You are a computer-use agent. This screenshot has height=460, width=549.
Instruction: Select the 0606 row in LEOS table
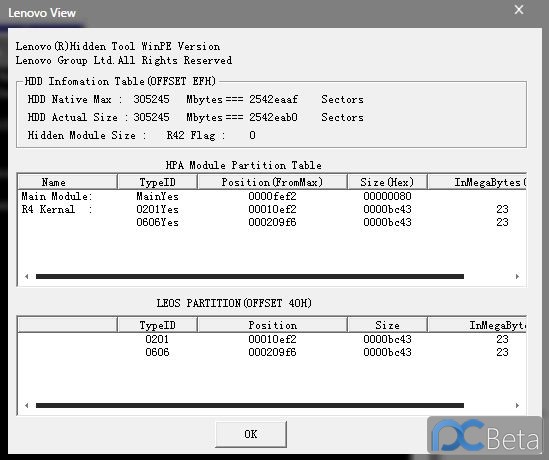(x=272, y=352)
